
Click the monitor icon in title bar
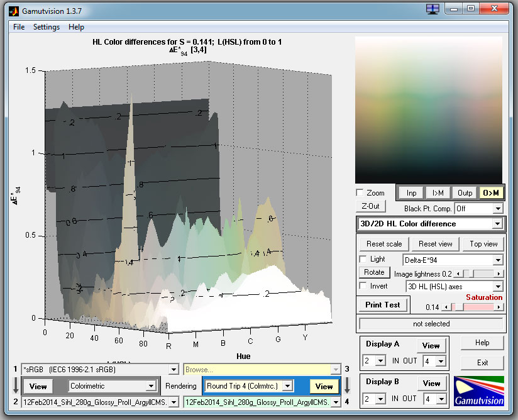tap(432, 9)
